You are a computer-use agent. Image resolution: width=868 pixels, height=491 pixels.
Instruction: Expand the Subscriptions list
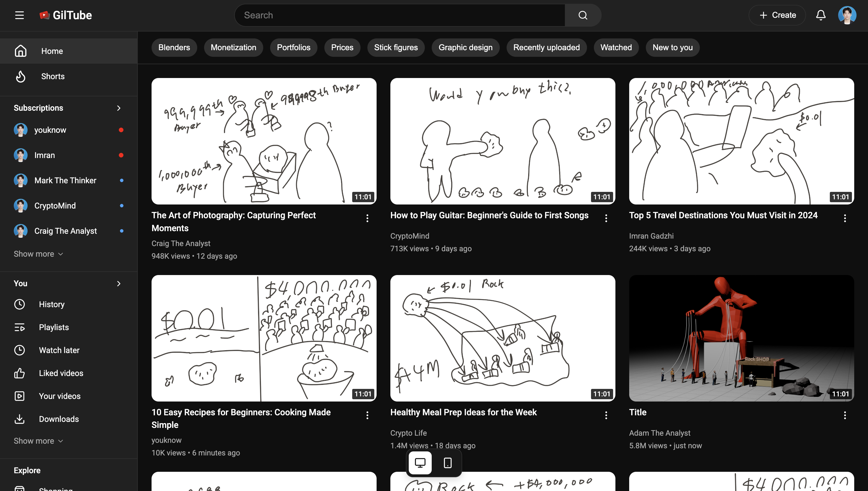(119, 108)
